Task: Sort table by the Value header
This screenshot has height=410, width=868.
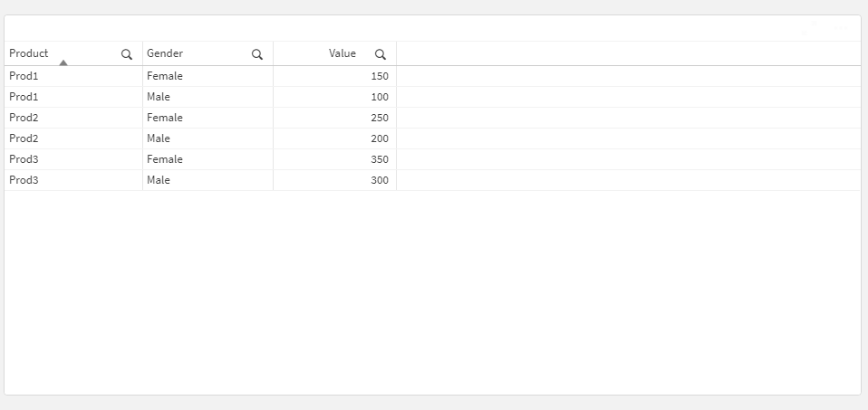Action: pos(342,53)
